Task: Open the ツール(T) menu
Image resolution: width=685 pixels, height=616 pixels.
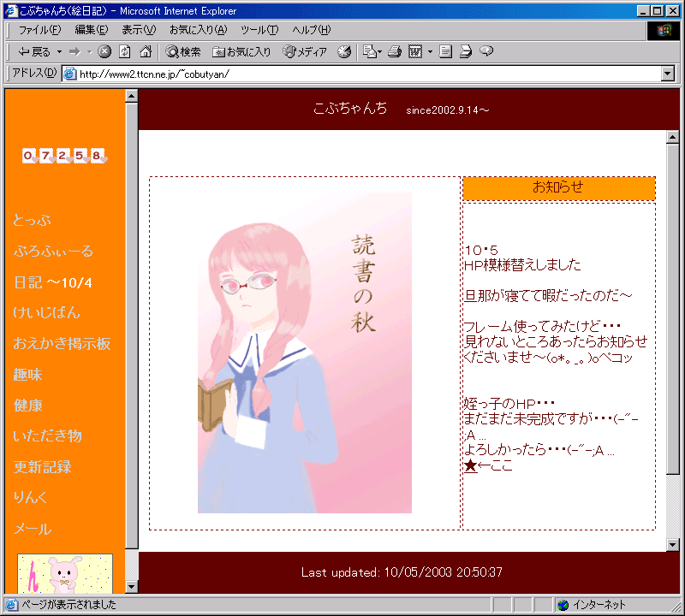Action: pyautogui.click(x=259, y=30)
